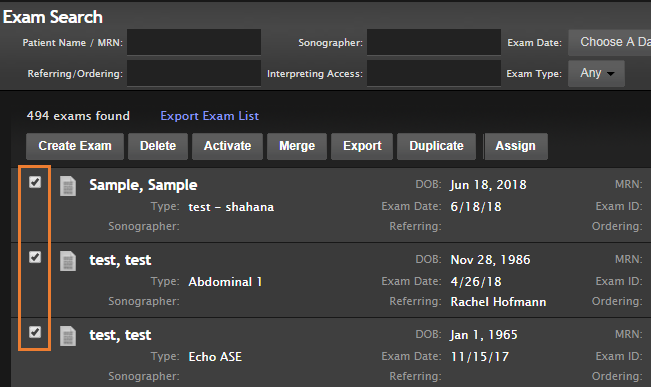Duplicate the selected exams
The height and width of the screenshot is (387, 651).
point(436,146)
